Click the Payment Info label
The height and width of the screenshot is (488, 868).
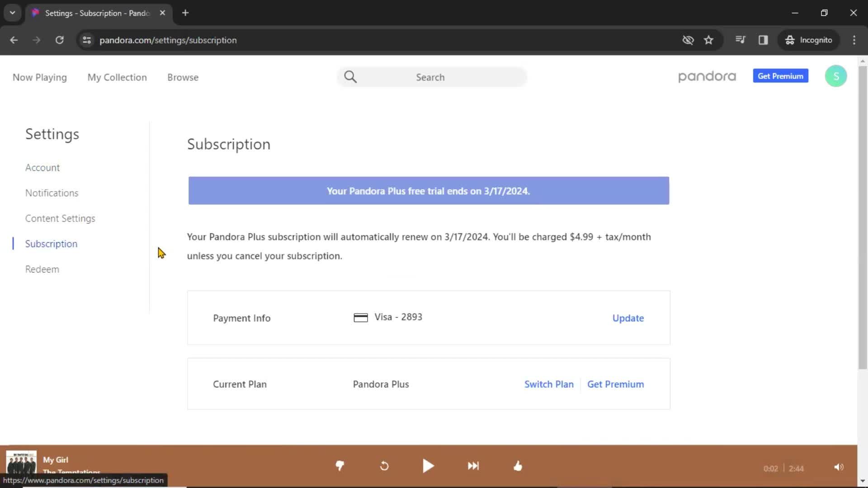[242, 318]
